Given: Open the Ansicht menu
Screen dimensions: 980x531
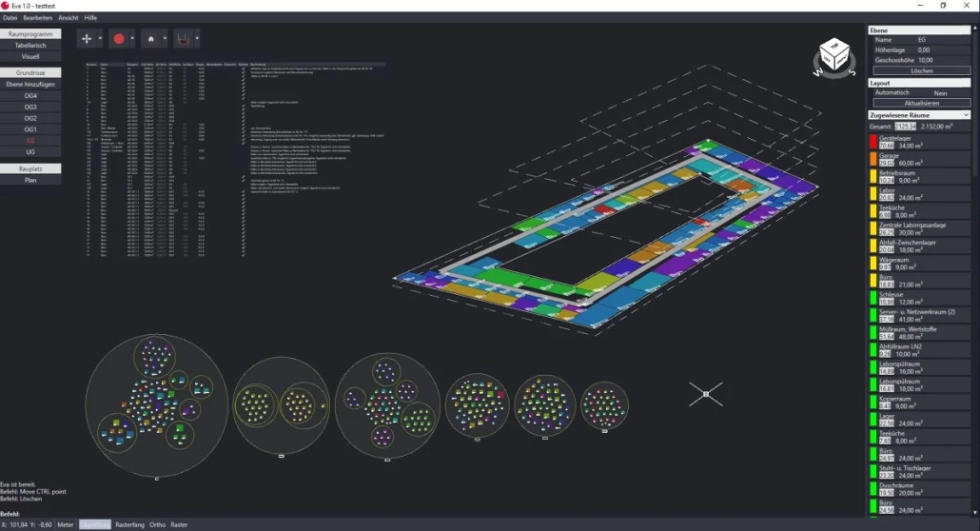Looking at the screenshot, I should tap(69, 17).
